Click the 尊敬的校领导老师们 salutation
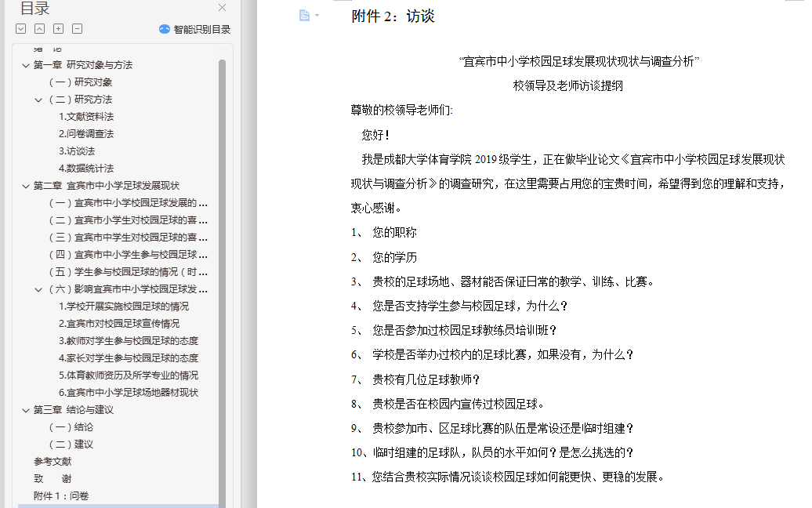 pyautogui.click(x=402, y=111)
